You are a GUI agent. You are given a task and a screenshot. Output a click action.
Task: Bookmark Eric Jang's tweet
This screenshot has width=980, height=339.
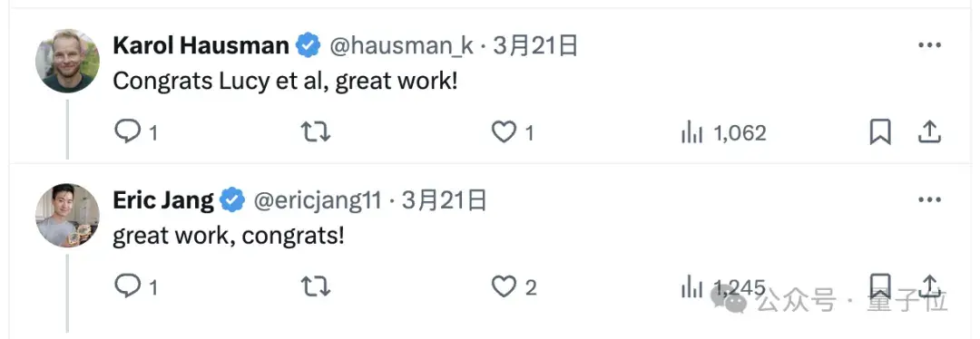(880, 286)
